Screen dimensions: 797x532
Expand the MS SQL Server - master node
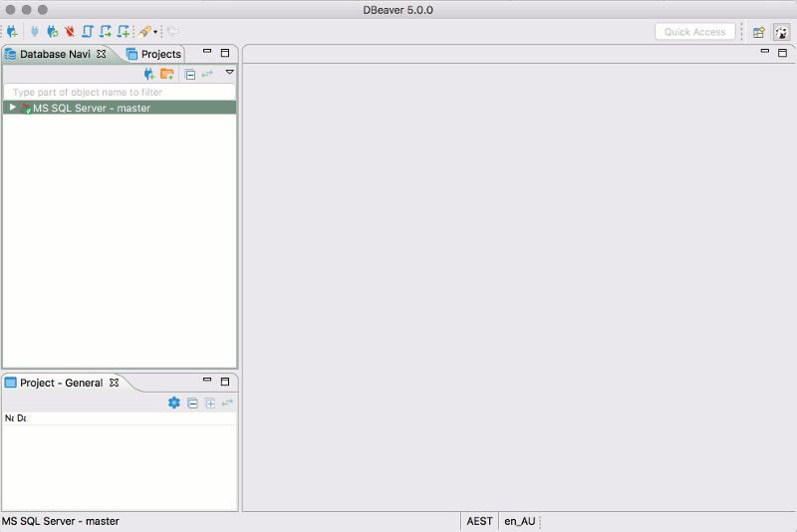tap(12, 108)
